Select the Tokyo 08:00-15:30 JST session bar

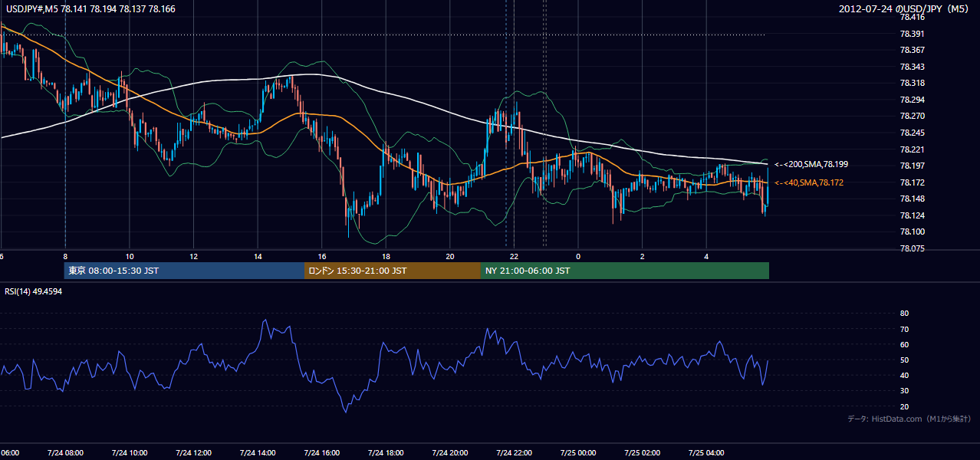point(184,271)
